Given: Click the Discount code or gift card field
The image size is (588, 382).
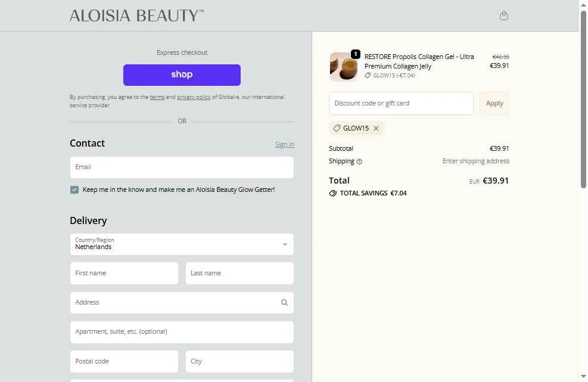Looking at the screenshot, I should [x=401, y=103].
